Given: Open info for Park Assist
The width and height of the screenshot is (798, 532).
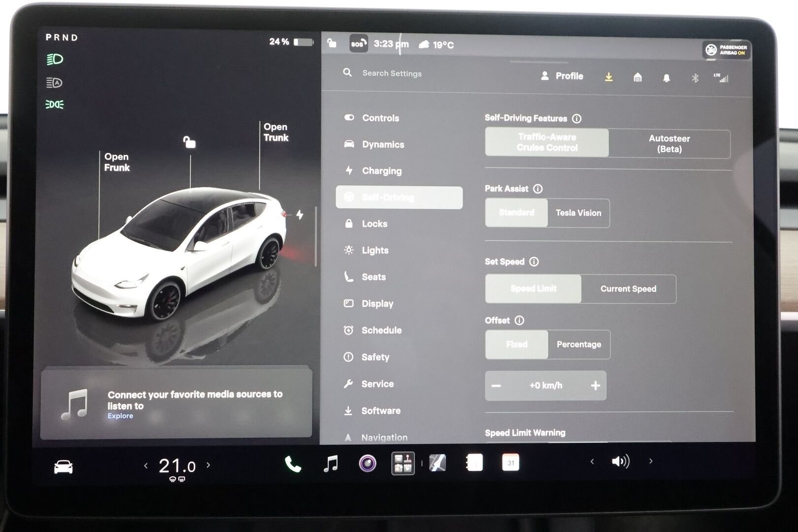Looking at the screenshot, I should 538,189.
